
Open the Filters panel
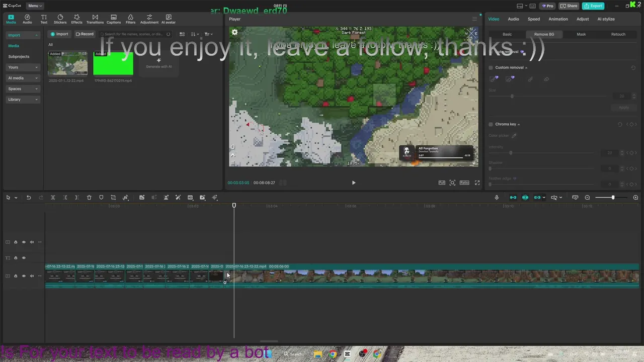click(x=130, y=19)
